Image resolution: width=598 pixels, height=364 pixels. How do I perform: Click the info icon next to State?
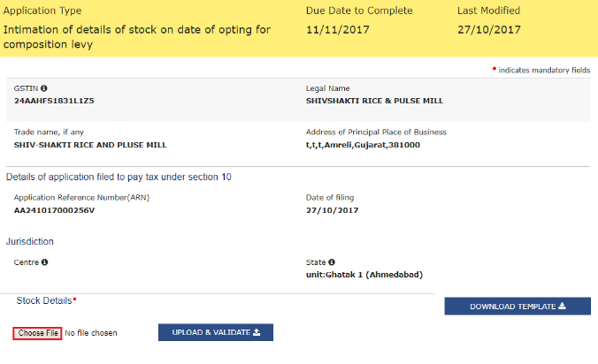pyautogui.click(x=332, y=262)
